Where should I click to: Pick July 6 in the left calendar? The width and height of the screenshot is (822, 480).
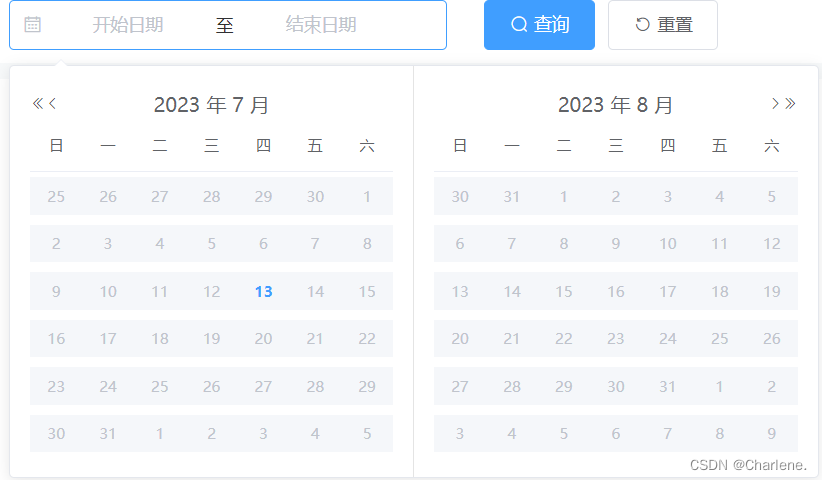click(263, 244)
